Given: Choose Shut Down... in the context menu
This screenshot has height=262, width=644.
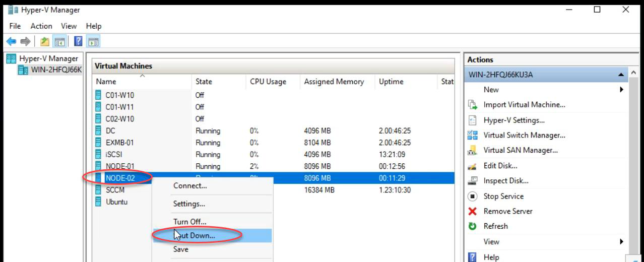Looking at the screenshot, I should tap(213, 235).
